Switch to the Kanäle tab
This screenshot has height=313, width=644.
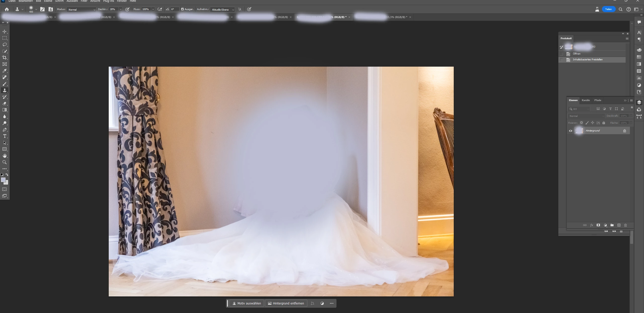[x=586, y=100]
